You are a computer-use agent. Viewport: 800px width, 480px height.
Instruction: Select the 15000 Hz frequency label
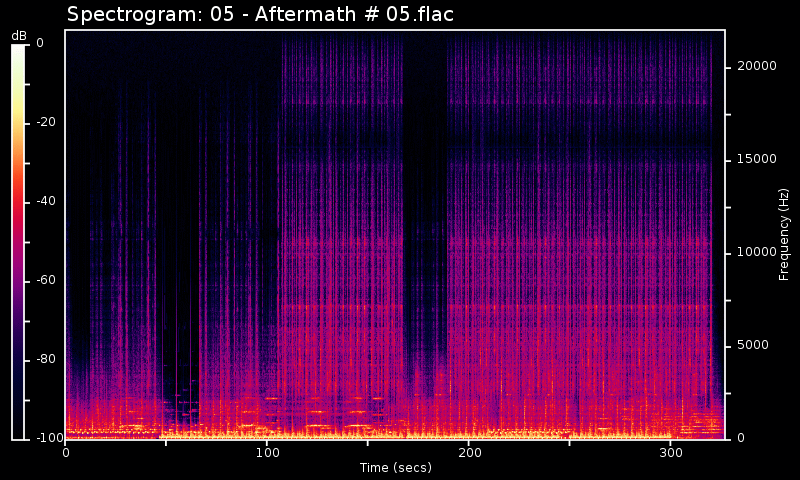756,159
